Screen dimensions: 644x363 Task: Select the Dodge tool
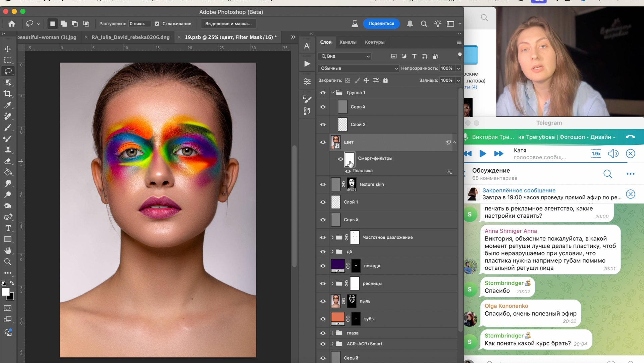point(8,195)
